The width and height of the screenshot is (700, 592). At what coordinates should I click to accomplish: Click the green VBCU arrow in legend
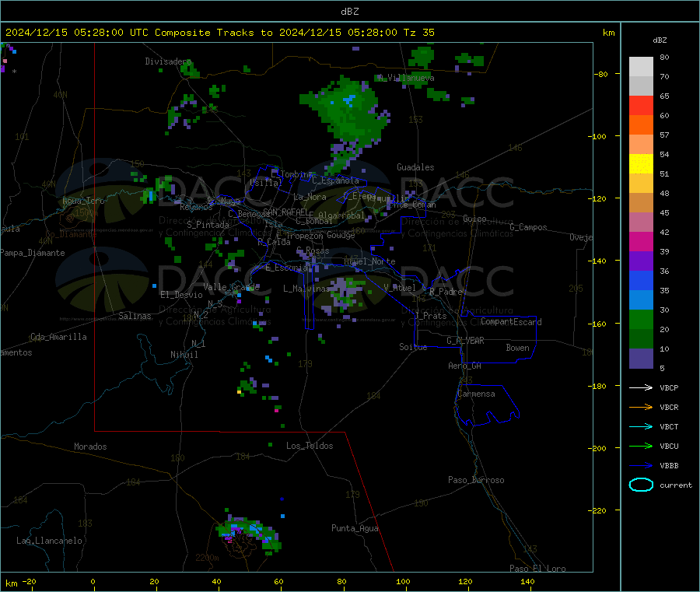(x=641, y=446)
